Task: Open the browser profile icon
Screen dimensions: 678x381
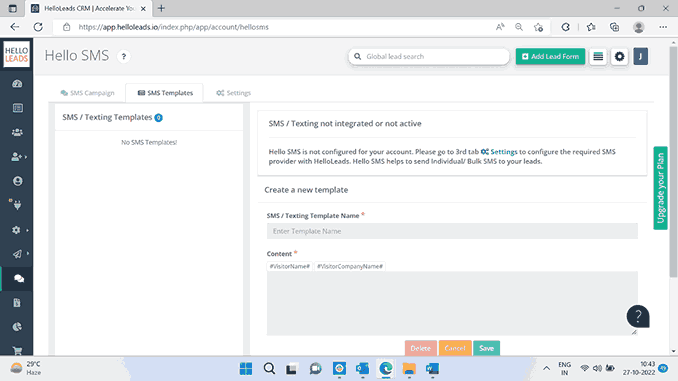Action: click(x=639, y=27)
